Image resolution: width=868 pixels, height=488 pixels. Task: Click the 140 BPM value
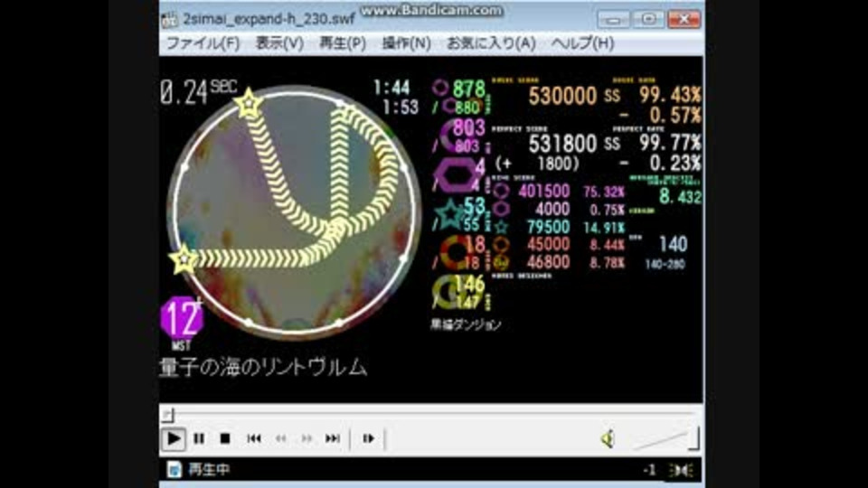pos(673,244)
